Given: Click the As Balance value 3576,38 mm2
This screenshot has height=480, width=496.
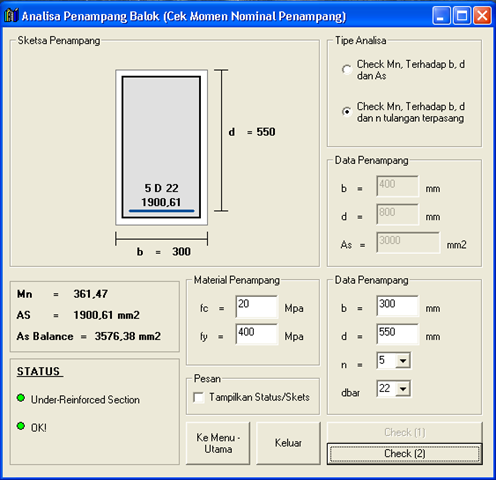Looking at the screenshot, I should [128, 336].
